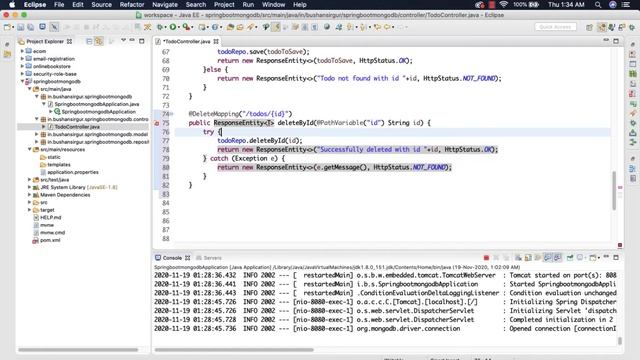The image size is (640, 360).
Task: Click the Save icon in toolbar
Action: click(x=20, y=27)
